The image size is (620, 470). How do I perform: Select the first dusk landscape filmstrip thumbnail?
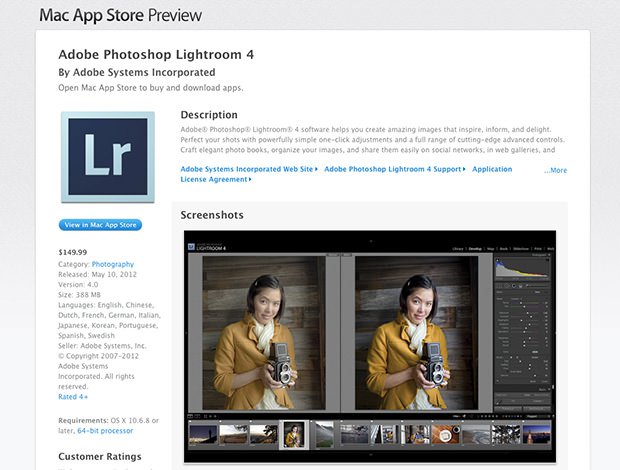[x=203, y=434]
